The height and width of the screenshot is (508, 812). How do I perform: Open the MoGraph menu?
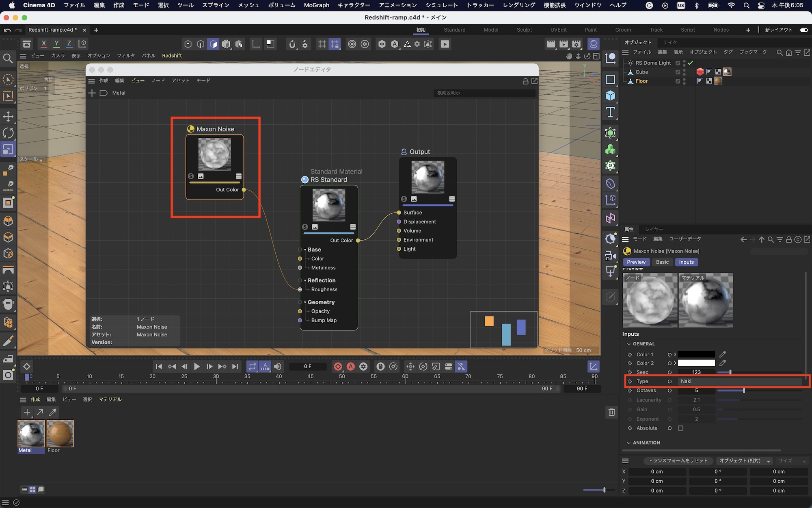pyautogui.click(x=316, y=5)
